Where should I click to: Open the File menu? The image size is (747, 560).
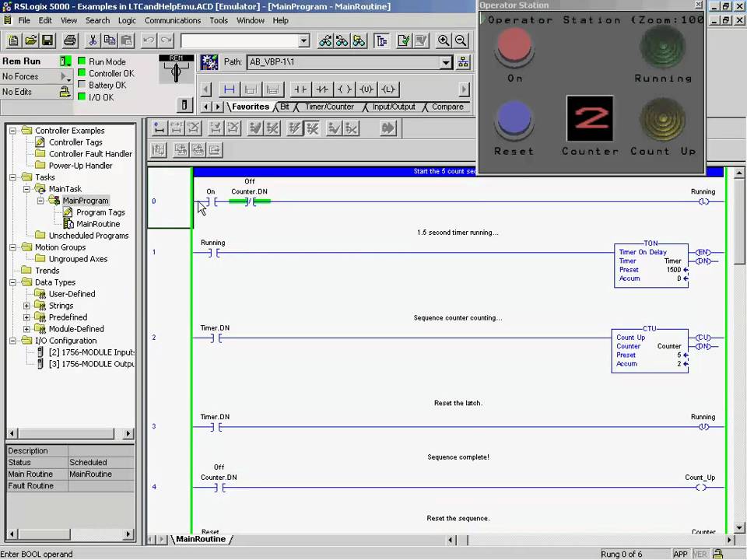point(24,20)
